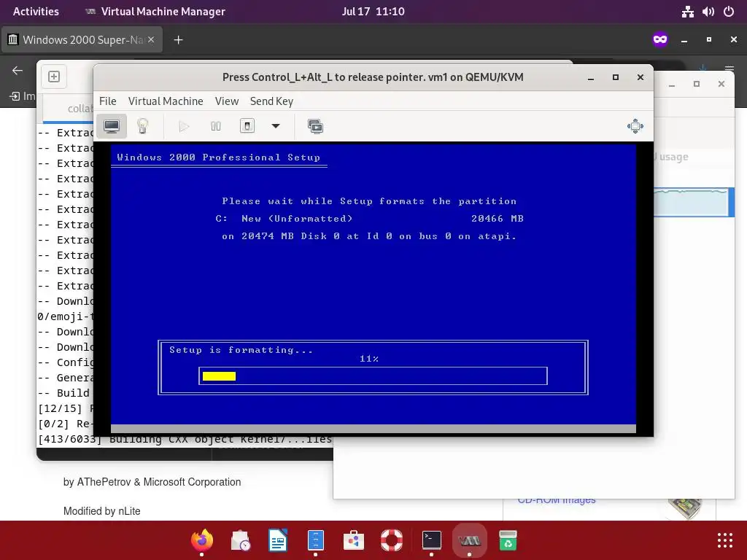Click the Virtual Machine Manager dock icon
This screenshot has height=560, width=747.
pyautogui.click(x=469, y=540)
